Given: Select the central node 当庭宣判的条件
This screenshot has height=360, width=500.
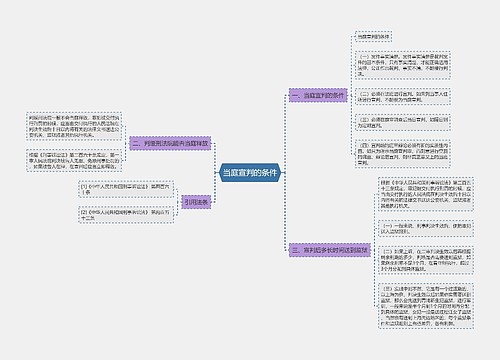Looking at the screenshot, I should pos(250,173).
